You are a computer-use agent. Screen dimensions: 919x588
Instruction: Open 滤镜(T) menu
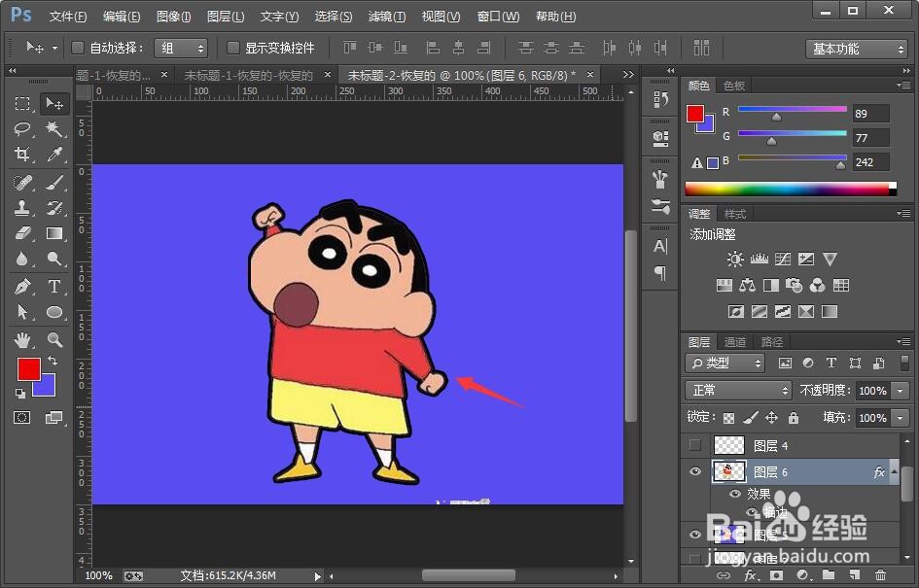click(387, 17)
